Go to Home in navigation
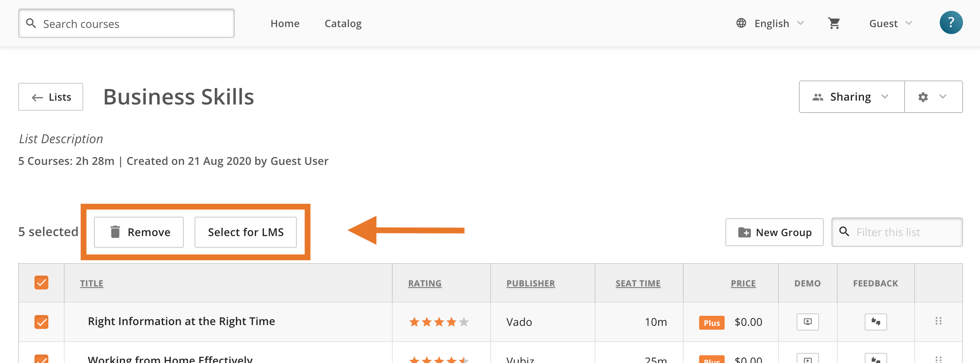The width and height of the screenshot is (980, 363). click(285, 23)
